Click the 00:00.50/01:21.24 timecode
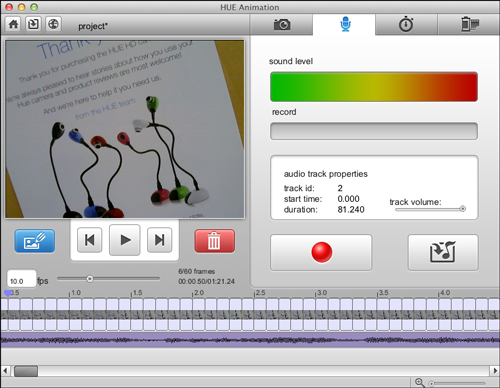Screen dimensions: 500x388 click(206, 282)
